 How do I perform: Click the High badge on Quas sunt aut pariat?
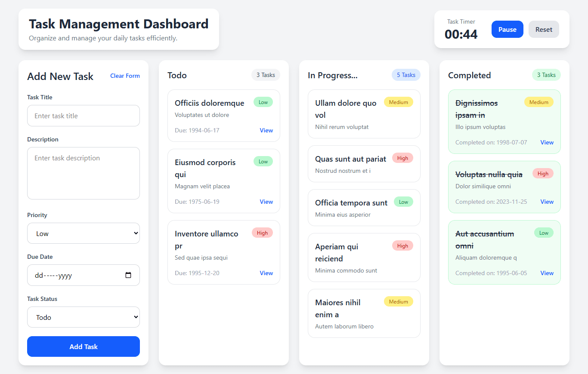click(402, 158)
